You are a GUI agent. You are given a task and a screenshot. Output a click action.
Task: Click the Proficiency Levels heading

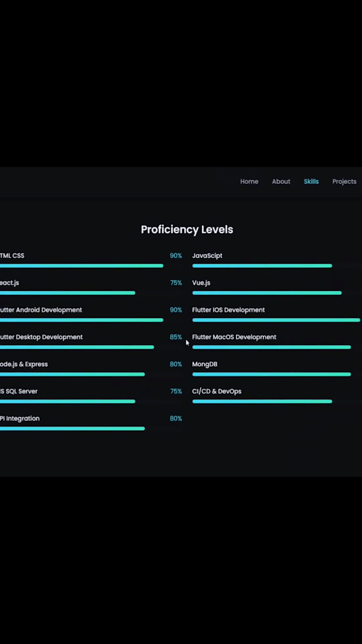point(187,230)
